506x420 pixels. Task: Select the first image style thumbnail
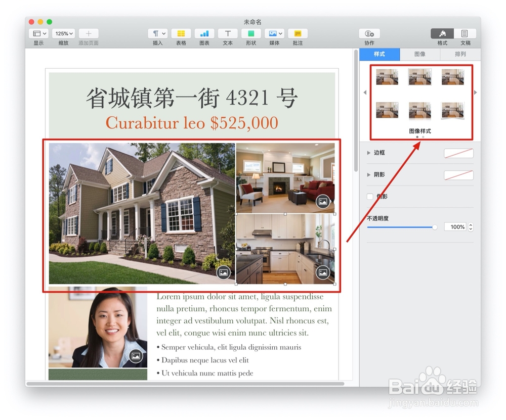click(x=387, y=77)
